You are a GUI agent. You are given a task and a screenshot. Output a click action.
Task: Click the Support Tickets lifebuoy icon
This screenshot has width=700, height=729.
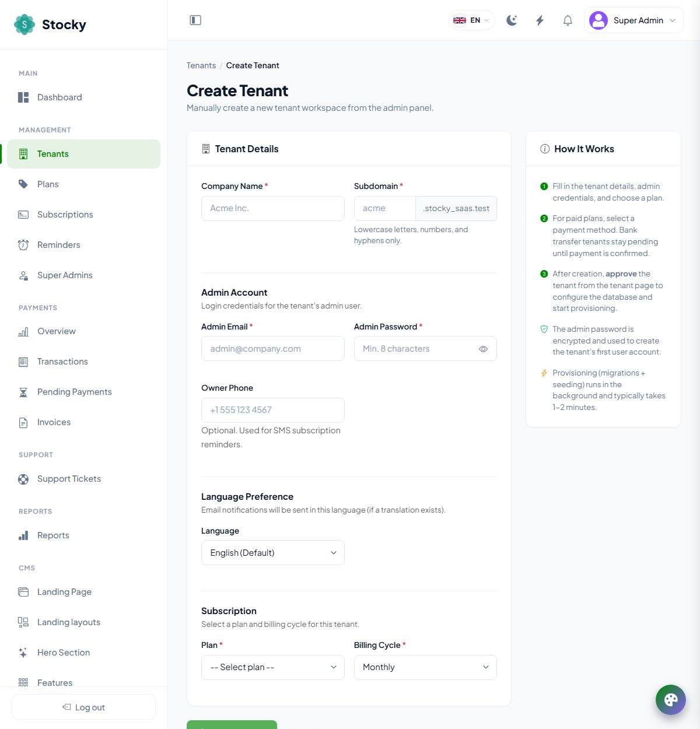click(x=23, y=479)
